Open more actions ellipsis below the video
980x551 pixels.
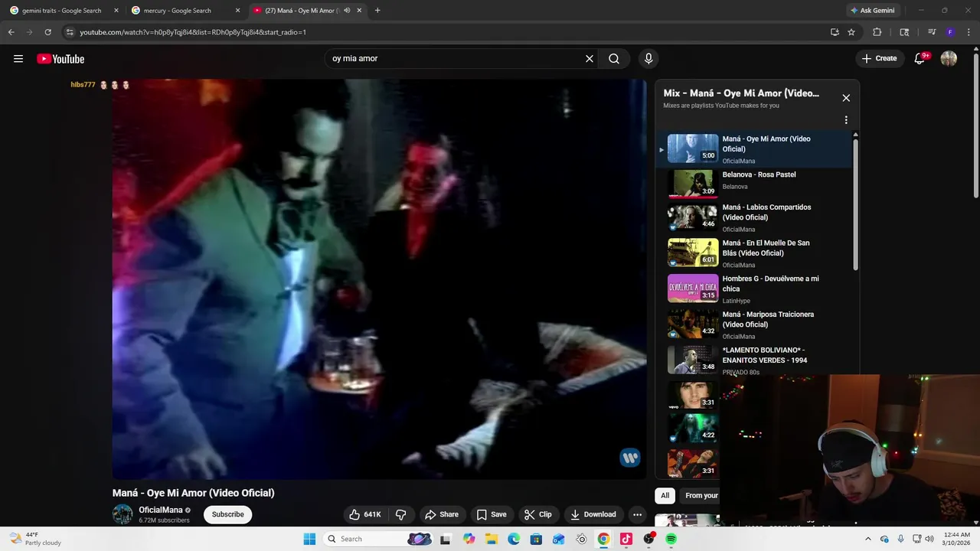637,514
